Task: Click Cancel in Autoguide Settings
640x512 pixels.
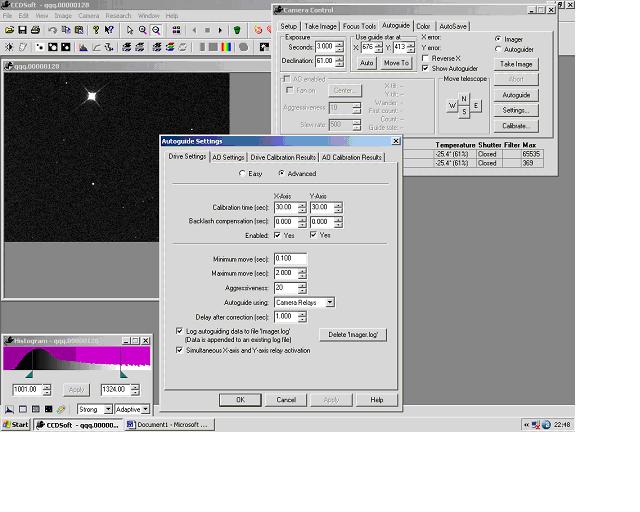Action: pyautogui.click(x=286, y=400)
